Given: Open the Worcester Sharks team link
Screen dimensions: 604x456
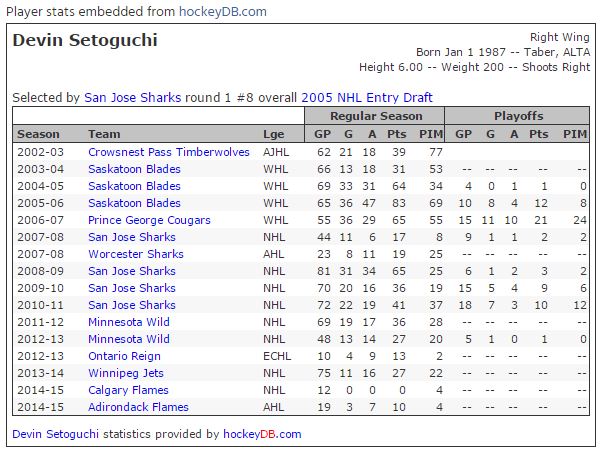Looking at the screenshot, I should 136,254.
